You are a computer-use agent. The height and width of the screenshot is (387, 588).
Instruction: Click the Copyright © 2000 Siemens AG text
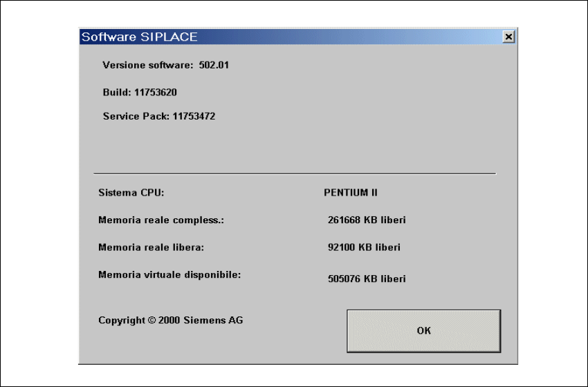171,321
